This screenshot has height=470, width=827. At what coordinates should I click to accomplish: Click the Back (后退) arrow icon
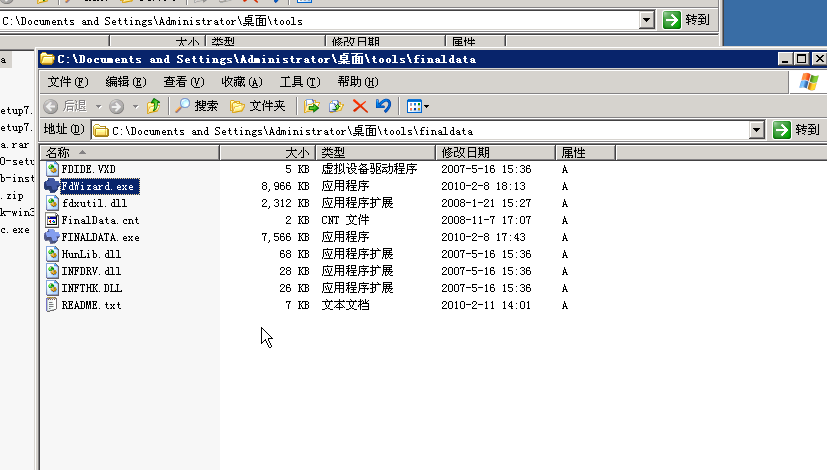[x=51, y=107]
